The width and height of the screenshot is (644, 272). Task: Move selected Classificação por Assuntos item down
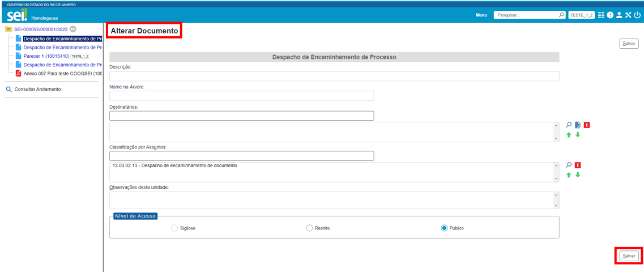578,175
